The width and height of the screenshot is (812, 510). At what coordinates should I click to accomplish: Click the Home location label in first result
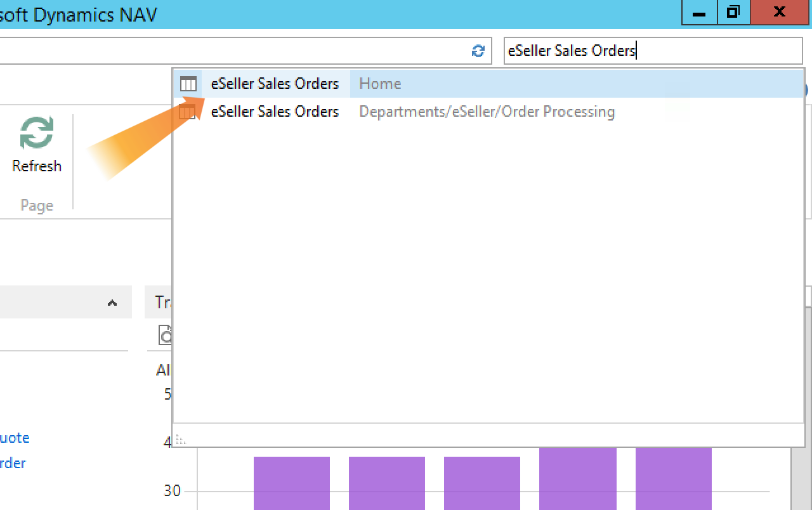click(x=380, y=84)
